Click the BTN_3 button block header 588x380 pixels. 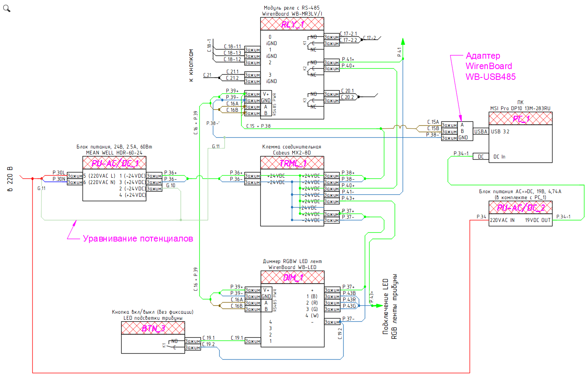pyautogui.click(x=153, y=328)
